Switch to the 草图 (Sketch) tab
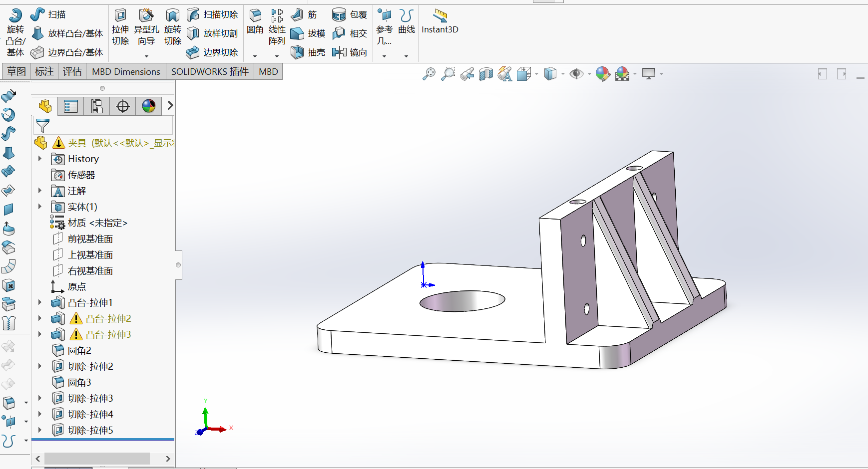The width and height of the screenshot is (868, 469). pos(16,72)
